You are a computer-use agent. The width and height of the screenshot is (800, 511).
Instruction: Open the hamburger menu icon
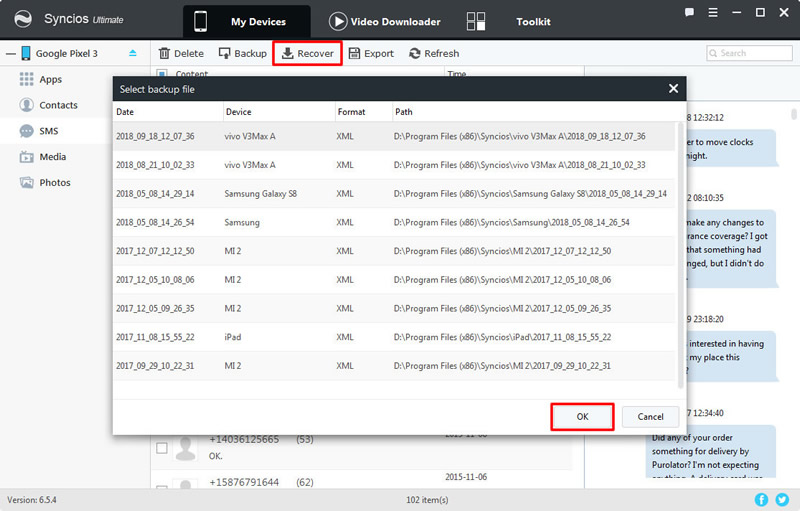[713, 13]
